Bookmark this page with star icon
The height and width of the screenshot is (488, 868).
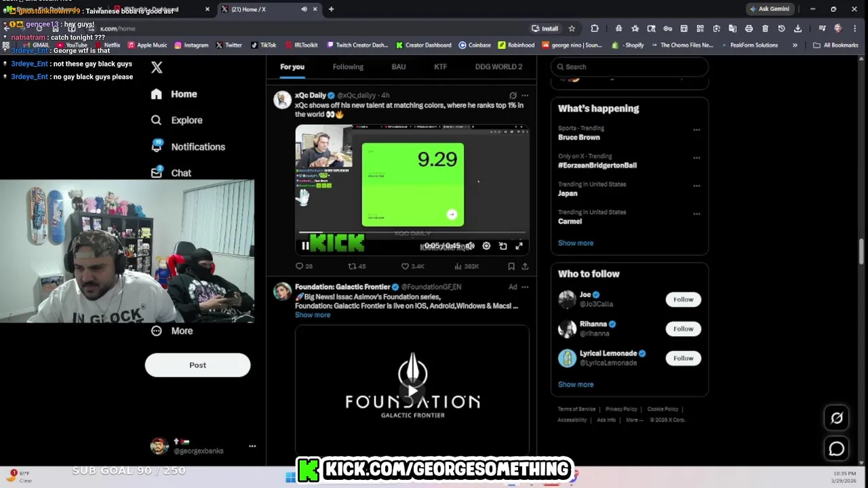click(572, 28)
